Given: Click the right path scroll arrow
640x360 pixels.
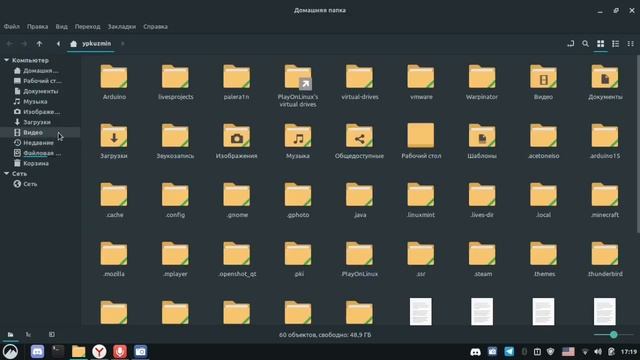Looking at the screenshot, I should pos(122,44).
